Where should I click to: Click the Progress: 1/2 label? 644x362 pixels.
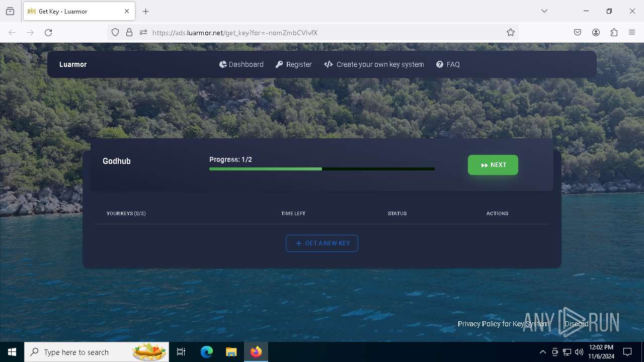point(230,159)
